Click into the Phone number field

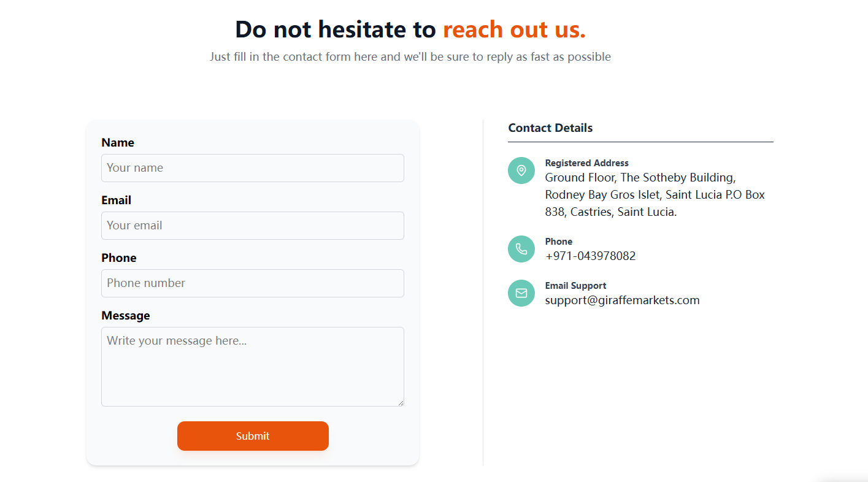[x=252, y=283]
